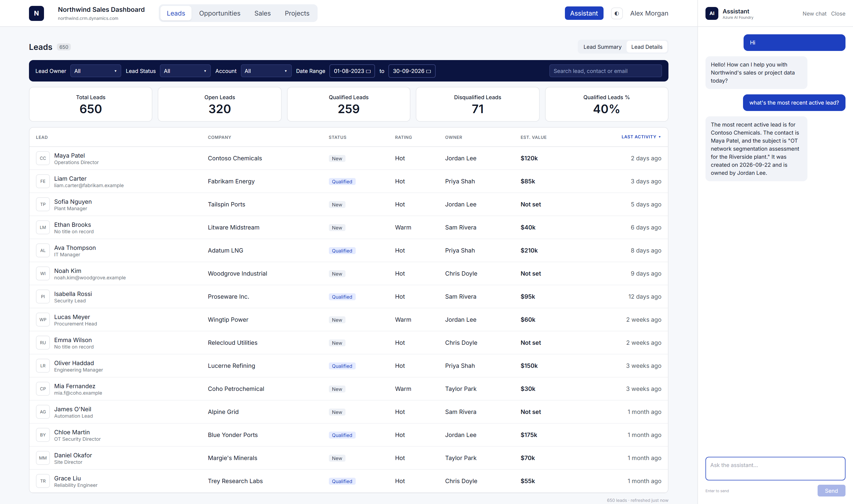Go to the Leads tab
Image resolution: width=853 pixels, height=504 pixels.
coord(176,13)
